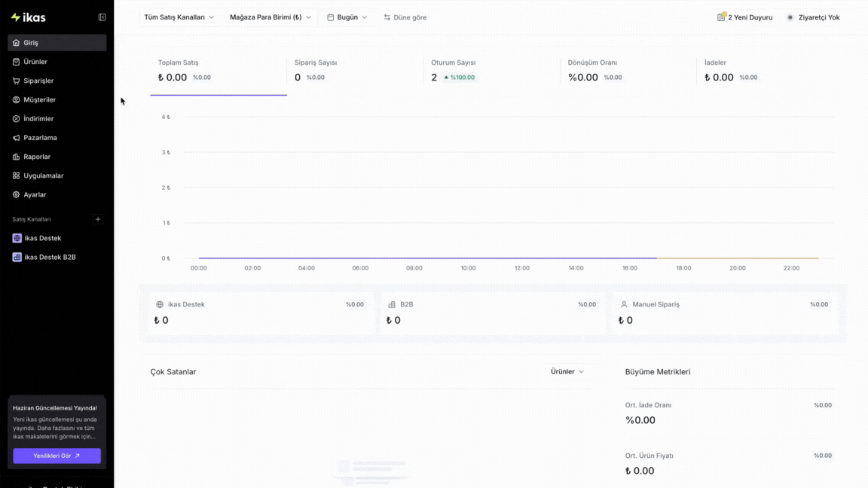Add a sales channel with the plus icon
The width and height of the screenshot is (868, 488).
(98, 219)
